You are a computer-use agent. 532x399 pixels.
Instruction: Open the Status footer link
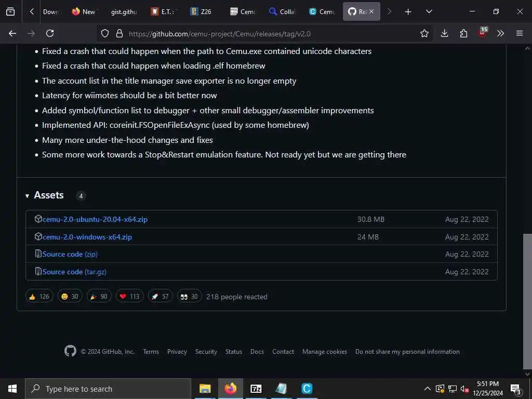234,352
